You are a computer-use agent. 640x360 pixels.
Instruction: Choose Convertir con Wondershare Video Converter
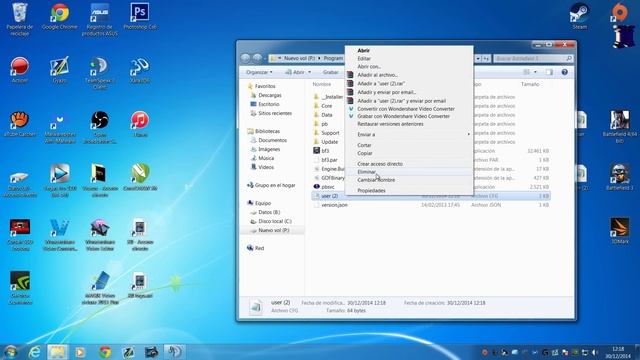coord(409,109)
